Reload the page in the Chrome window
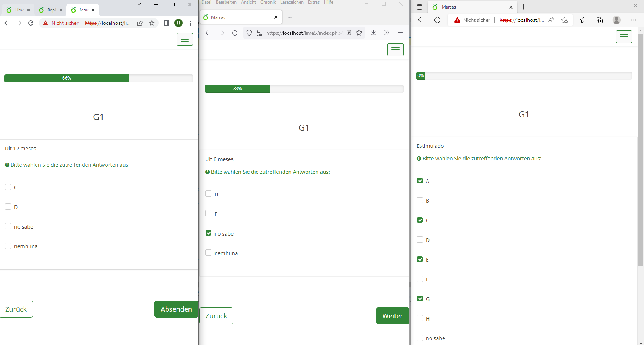Viewport: 644px width, 345px height. pyautogui.click(x=31, y=23)
